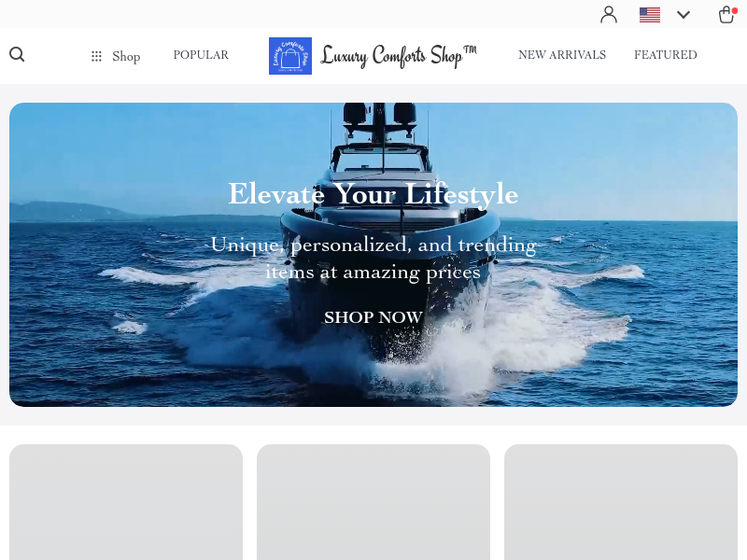Open the shopping bag cart
747x560 pixels.
[726, 14]
